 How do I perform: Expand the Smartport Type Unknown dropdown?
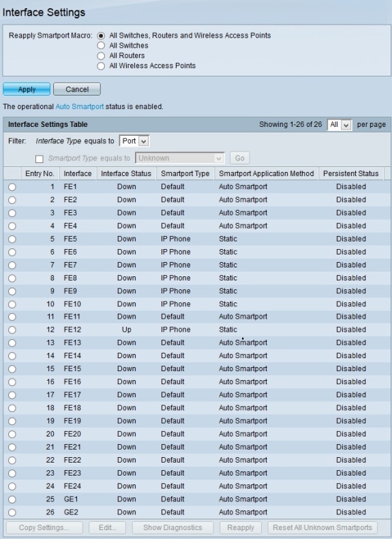coord(180,158)
